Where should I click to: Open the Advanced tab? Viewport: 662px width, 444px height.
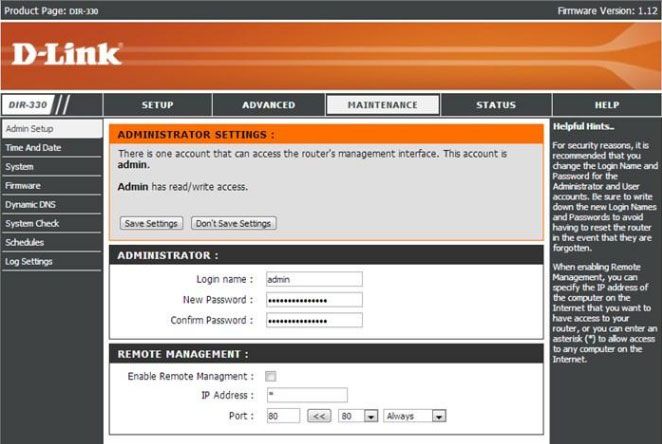coord(269,105)
